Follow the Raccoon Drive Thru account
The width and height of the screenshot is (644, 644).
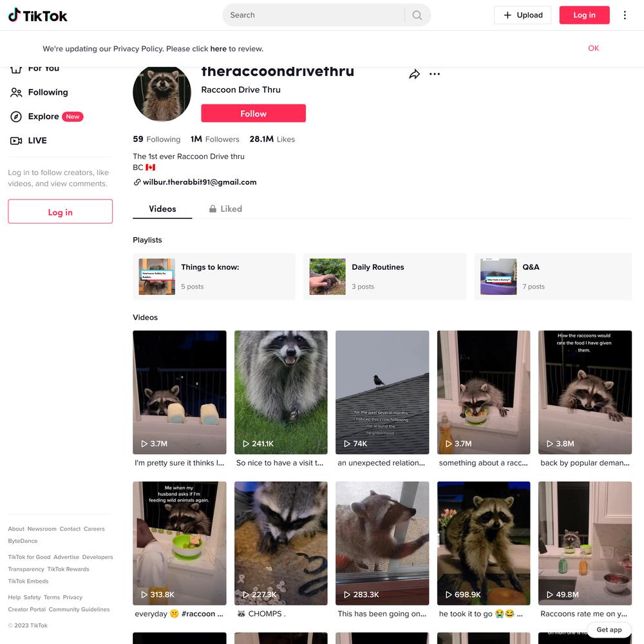(x=253, y=113)
